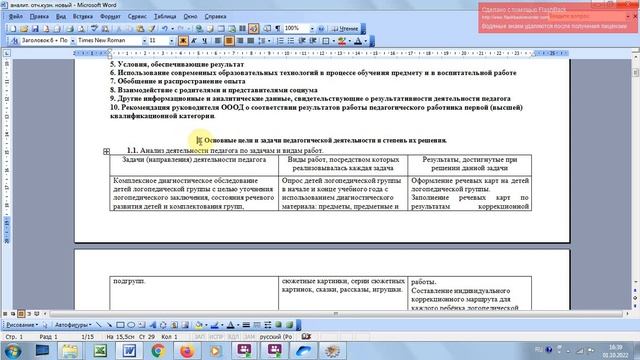Open the Файл menu

16,17
